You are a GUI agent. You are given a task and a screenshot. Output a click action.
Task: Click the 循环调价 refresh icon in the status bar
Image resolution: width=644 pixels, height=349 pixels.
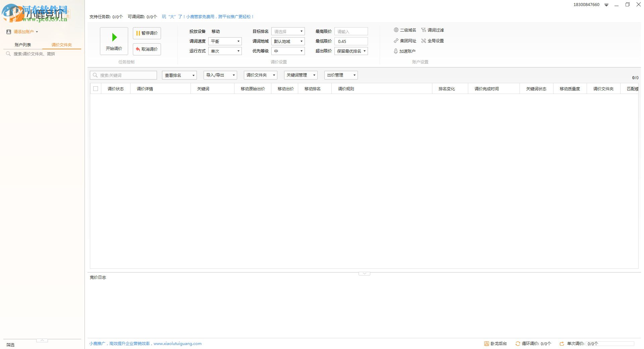pyautogui.click(x=518, y=344)
